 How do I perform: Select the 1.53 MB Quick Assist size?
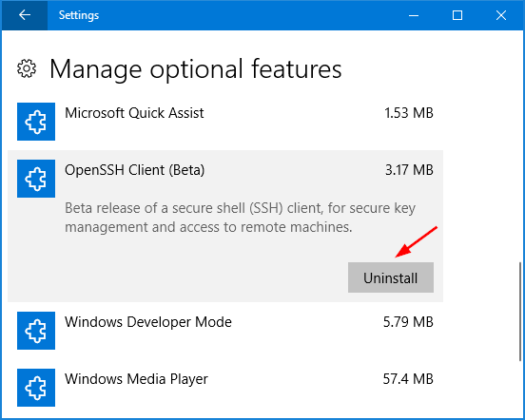pyautogui.click(x=408, y=113)
